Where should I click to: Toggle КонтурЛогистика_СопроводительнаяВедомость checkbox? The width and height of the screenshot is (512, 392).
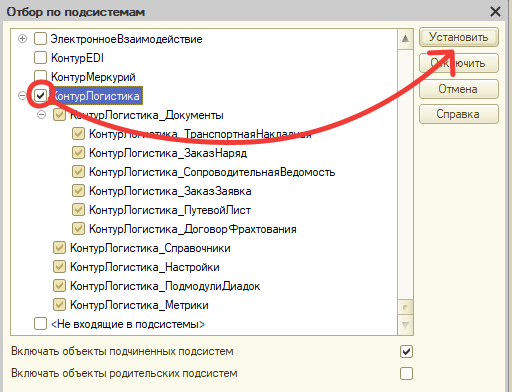78,172
